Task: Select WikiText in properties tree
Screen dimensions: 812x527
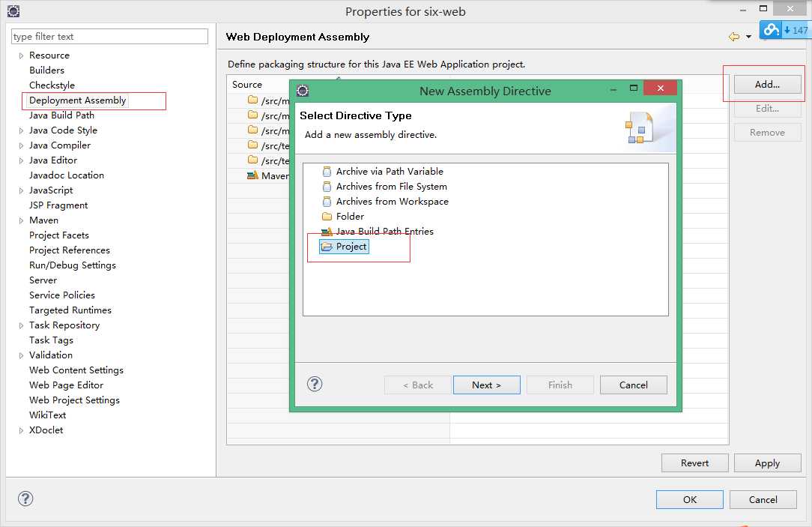Action: click(x=48, y=415)
